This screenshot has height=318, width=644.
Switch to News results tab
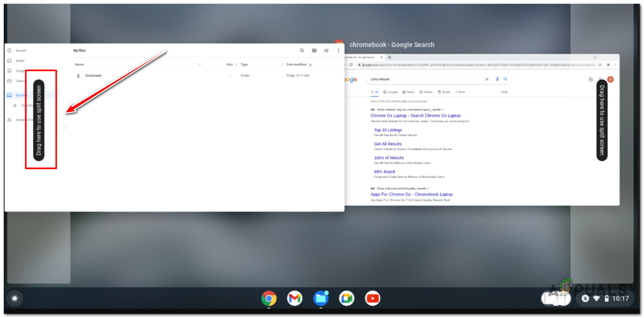coord(408,92)
